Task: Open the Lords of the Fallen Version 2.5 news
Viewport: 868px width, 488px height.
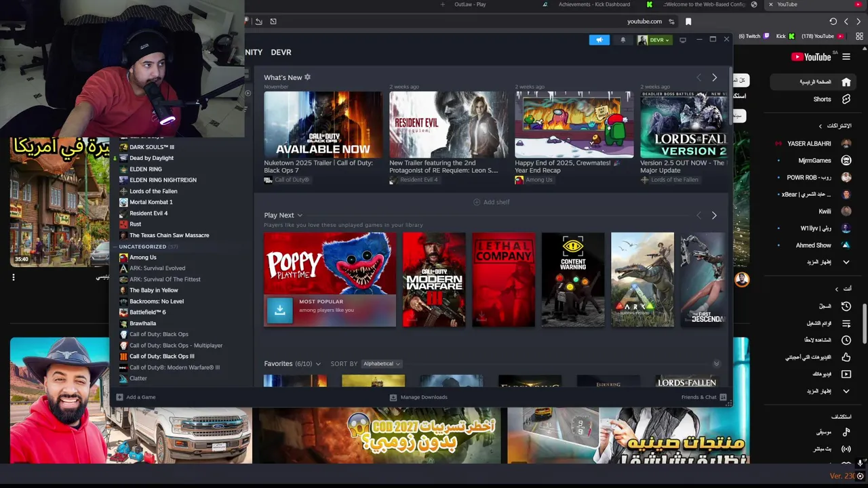Action: click(x=684, y=133)
